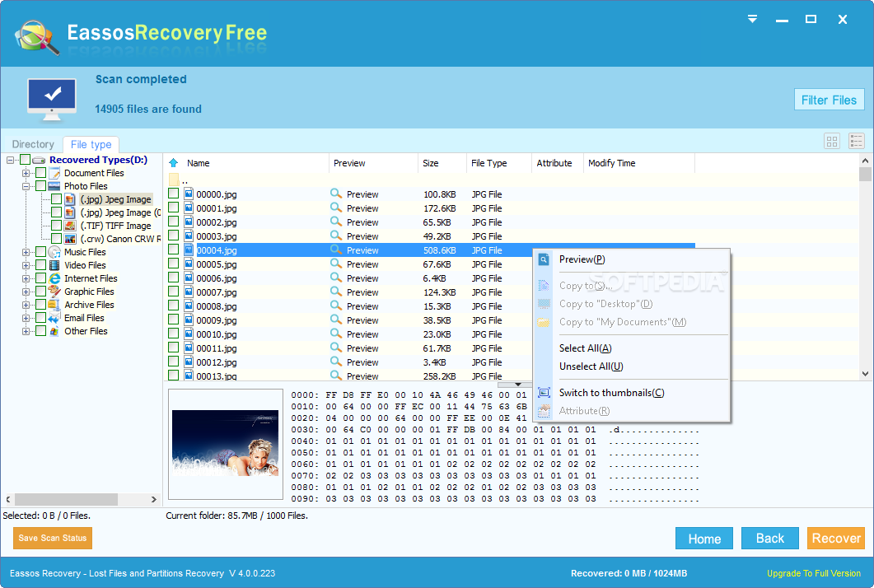The width and height of the screenshot is (874, 588).
Task: Click the Photo Files category icon
Action: [x=54, y=186]
